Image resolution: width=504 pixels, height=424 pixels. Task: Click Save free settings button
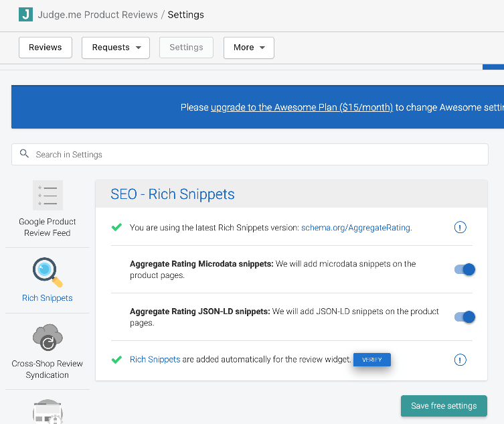click(444, 406)
